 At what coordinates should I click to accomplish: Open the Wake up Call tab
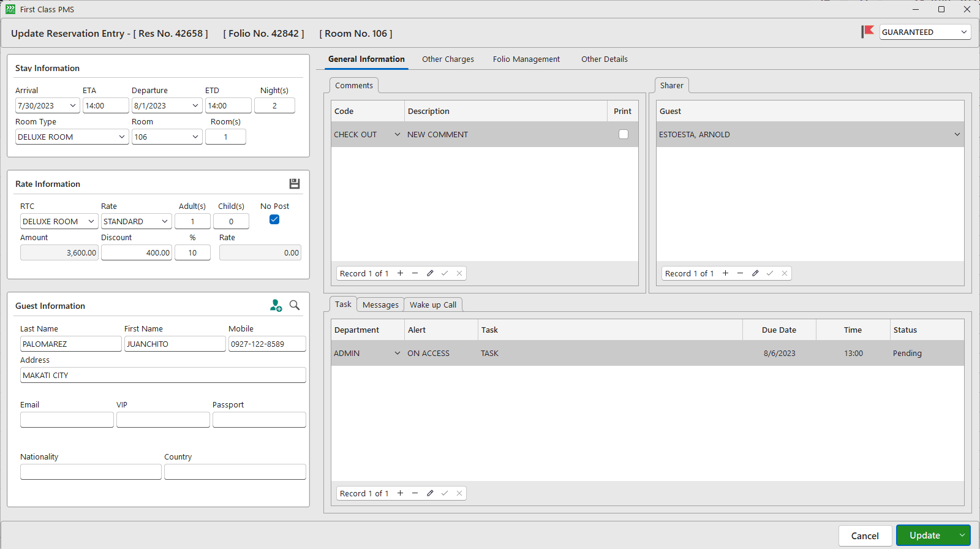tap(432, 305)
